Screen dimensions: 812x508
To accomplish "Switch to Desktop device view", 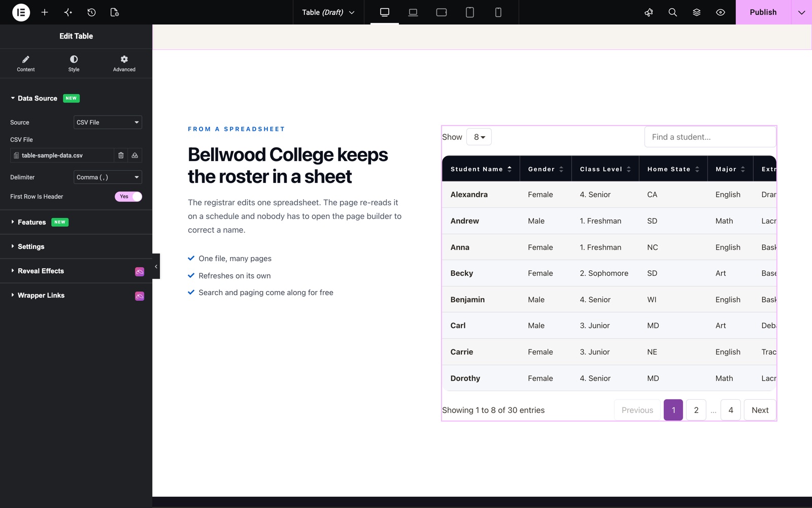I will (385, 12).
